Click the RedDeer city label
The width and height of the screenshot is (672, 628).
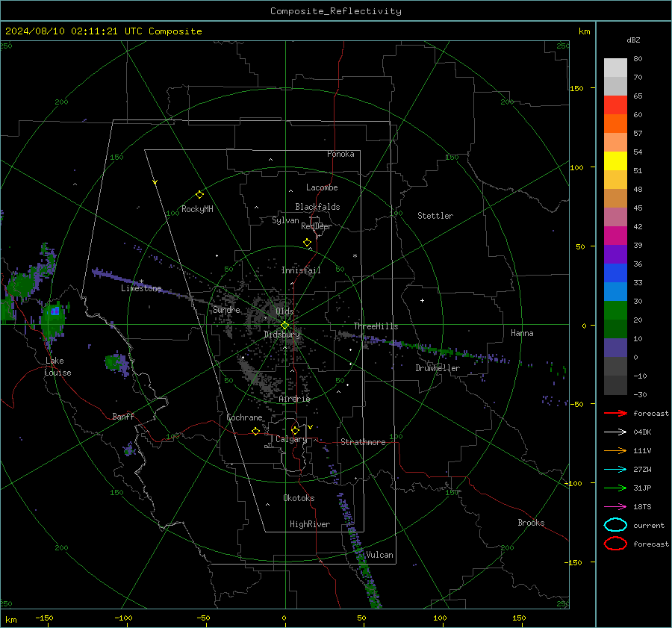(x=317, y=226)
